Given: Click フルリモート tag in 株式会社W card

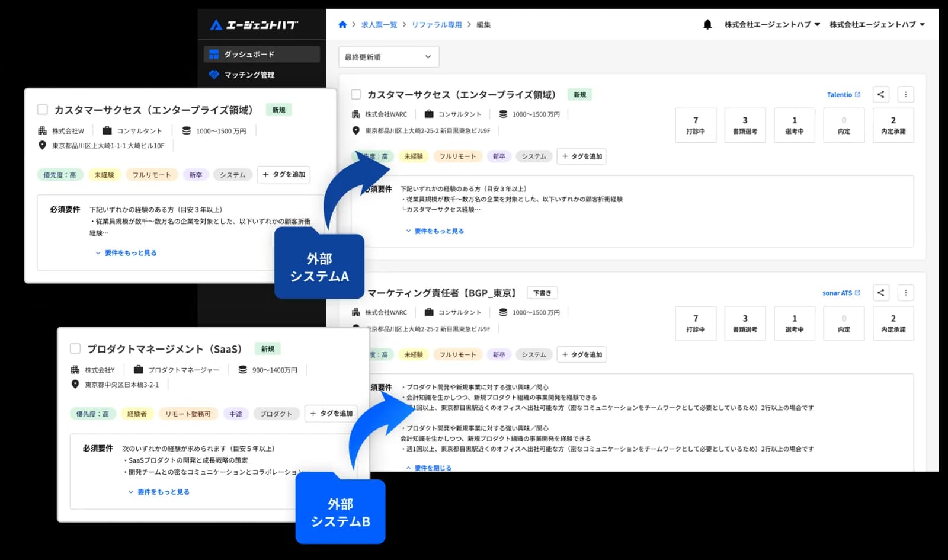Looking at the screenshot, I should pos(152,175).
